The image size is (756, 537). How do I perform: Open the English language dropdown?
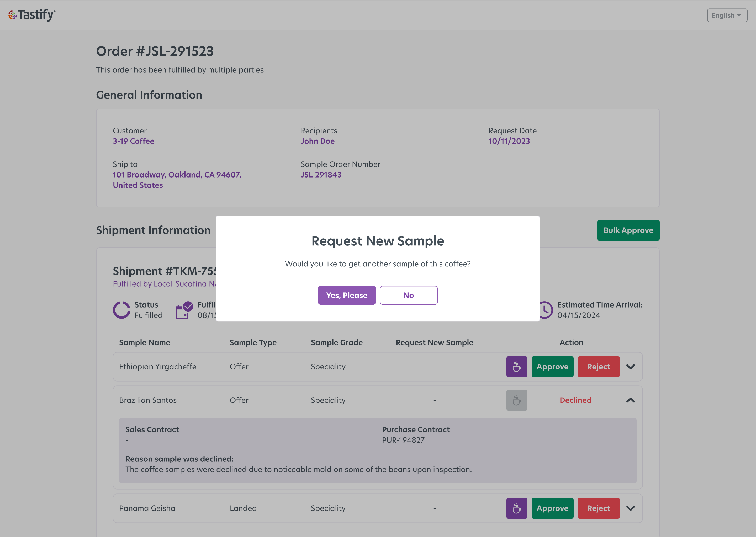727,15
